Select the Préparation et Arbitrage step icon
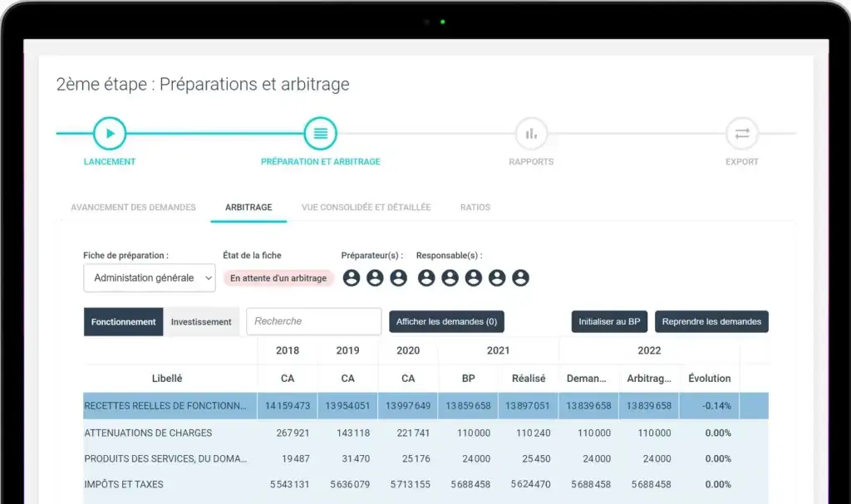Screen dimensions: 851x504 (320, 133)
